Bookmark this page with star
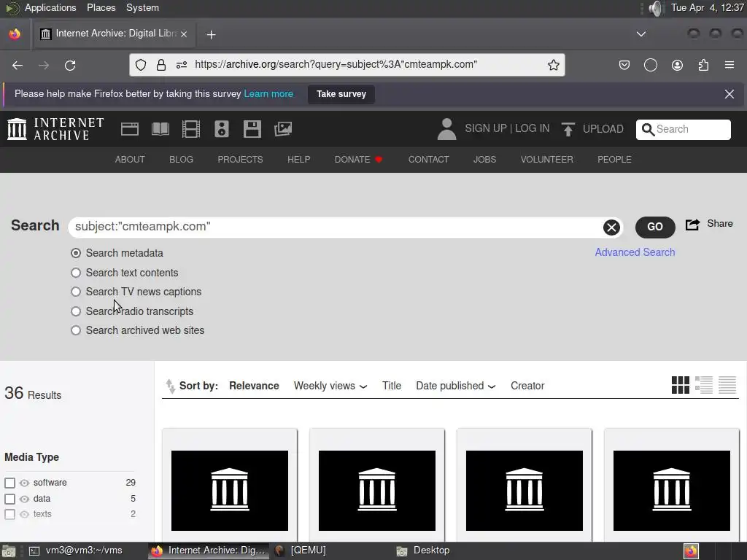 point(553,65)
